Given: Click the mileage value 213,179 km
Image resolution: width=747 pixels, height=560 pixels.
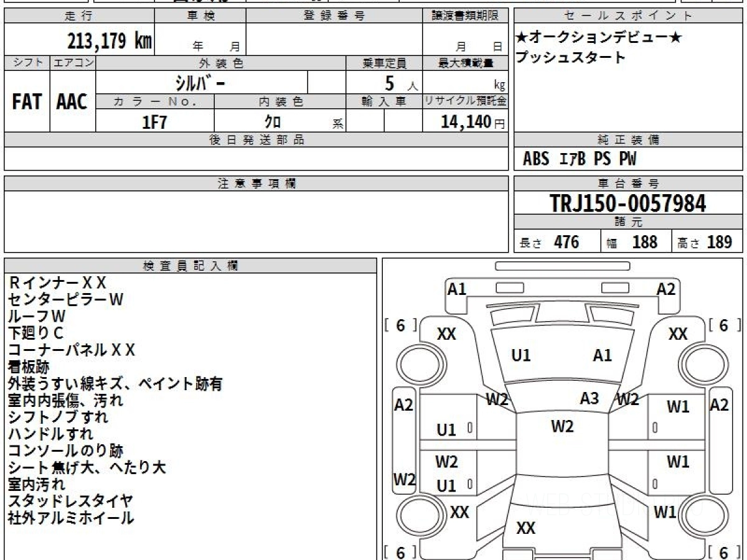Looking at the screenshot, I should point(110,41).
